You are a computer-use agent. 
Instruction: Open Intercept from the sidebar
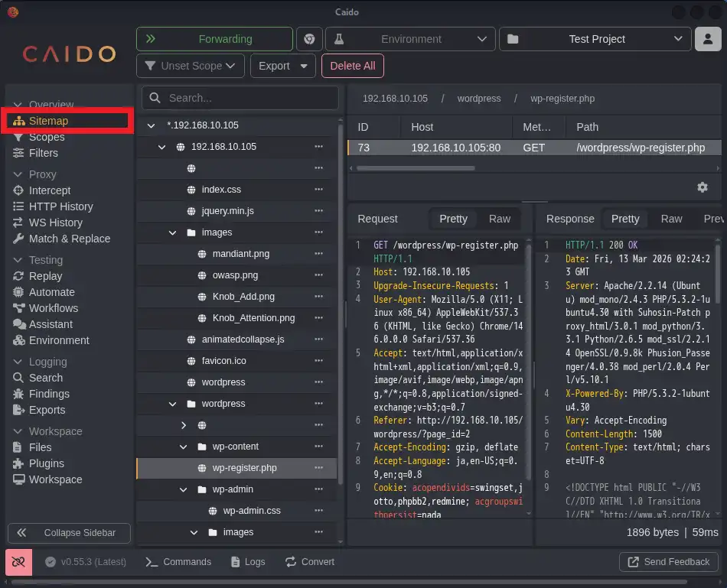(x=50, y=190)
